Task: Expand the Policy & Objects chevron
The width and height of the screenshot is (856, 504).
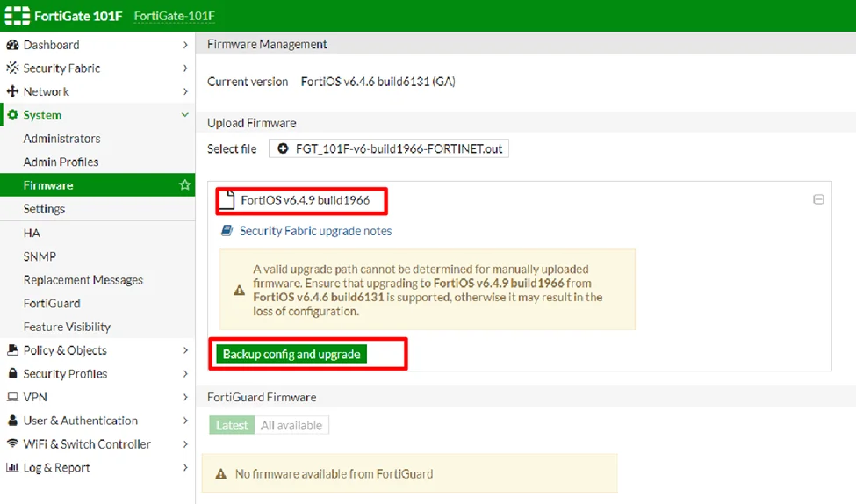Action: (x=185, y=350)
